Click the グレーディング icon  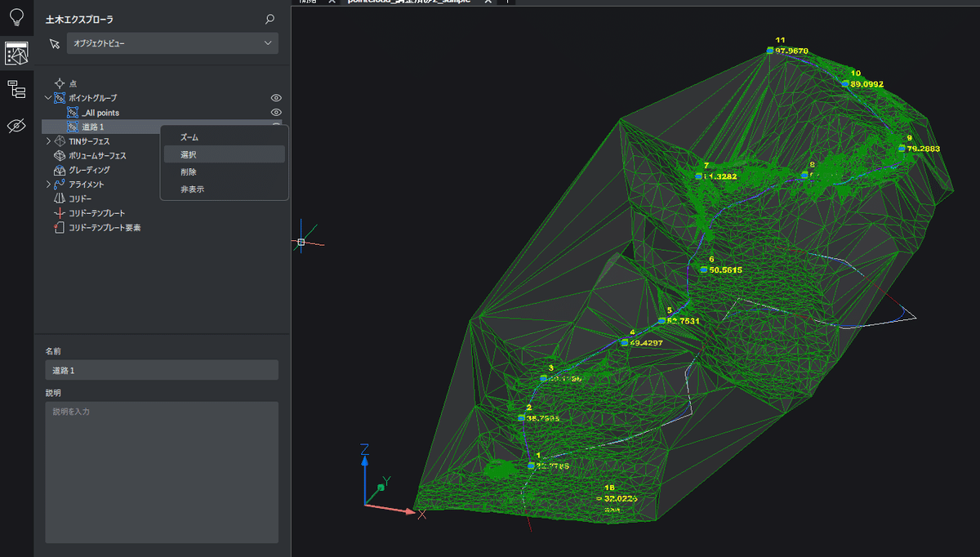pyautogui.click(x=59, y=170)
